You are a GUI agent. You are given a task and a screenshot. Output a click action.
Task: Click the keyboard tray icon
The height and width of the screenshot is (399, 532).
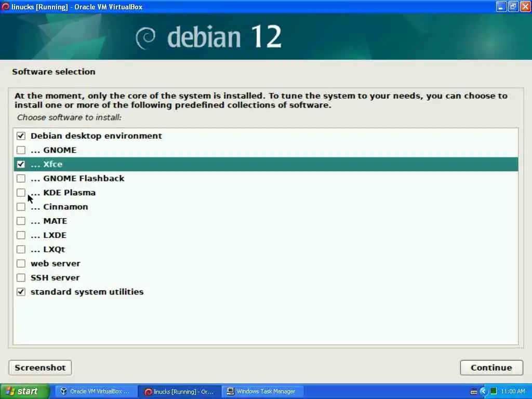[474, 392]
